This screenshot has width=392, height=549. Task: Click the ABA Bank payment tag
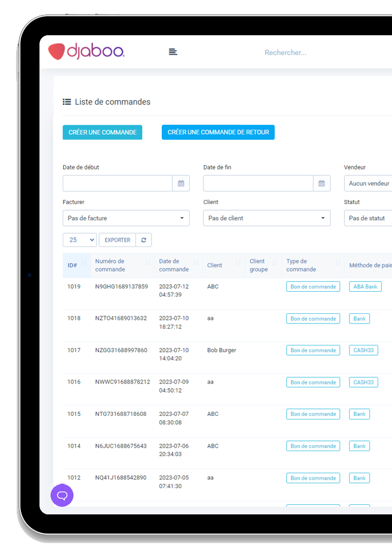(x=365, y=286)
